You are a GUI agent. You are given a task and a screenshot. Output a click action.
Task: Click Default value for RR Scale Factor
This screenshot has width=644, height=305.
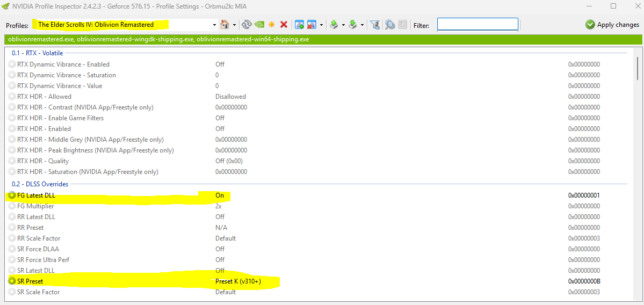coord(226,238)
